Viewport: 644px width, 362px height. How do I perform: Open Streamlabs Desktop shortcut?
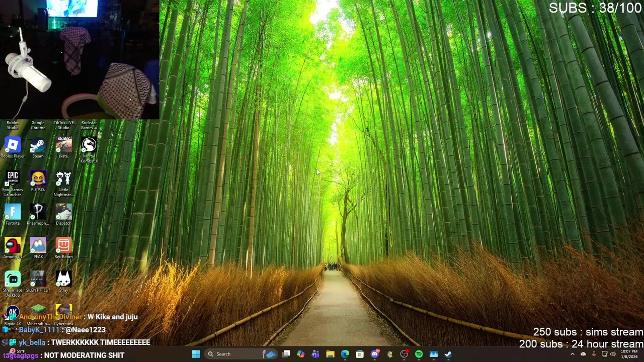(x=13, y=284)
